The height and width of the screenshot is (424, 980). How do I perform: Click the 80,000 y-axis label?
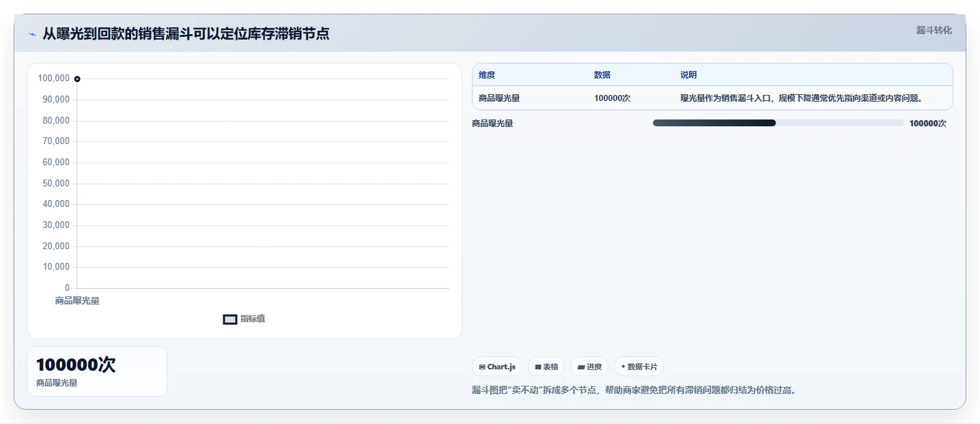(x=56, y=121)
